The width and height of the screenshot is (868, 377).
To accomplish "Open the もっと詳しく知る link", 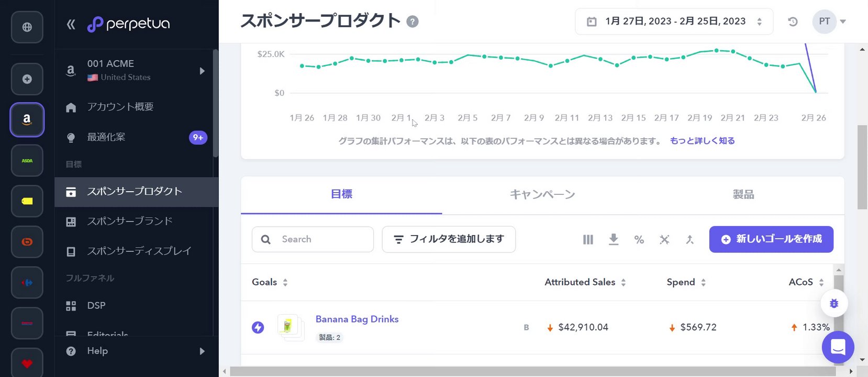I will click(x=702, y=141).
